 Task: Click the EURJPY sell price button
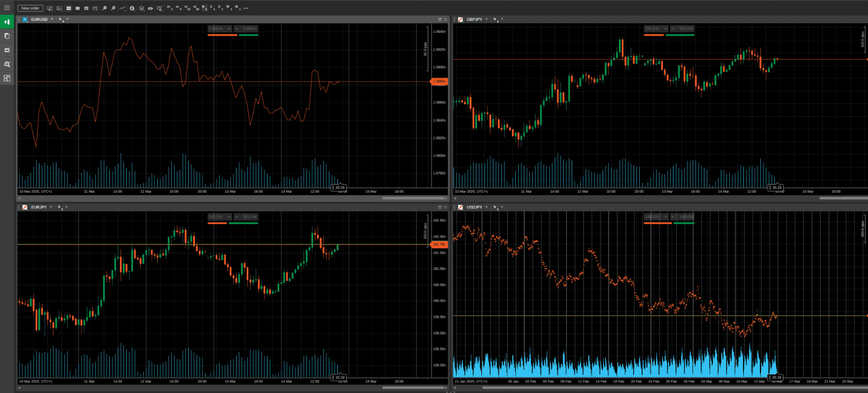pyautogui.click(x=220, y=216)
